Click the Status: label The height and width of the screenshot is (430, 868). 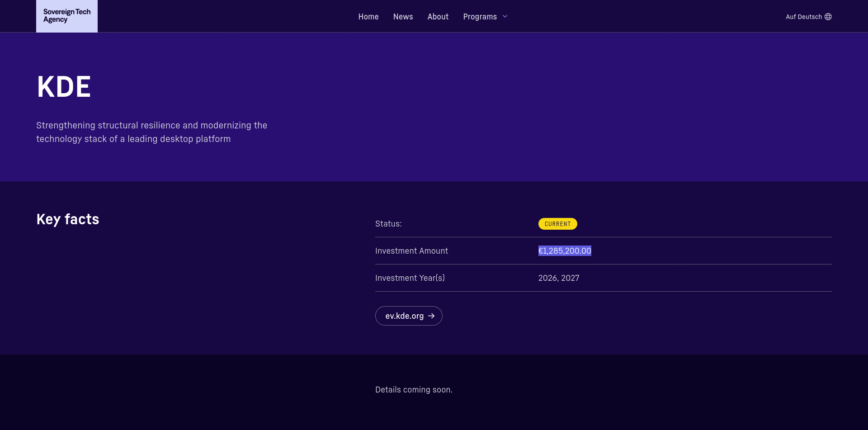point(388,224)
